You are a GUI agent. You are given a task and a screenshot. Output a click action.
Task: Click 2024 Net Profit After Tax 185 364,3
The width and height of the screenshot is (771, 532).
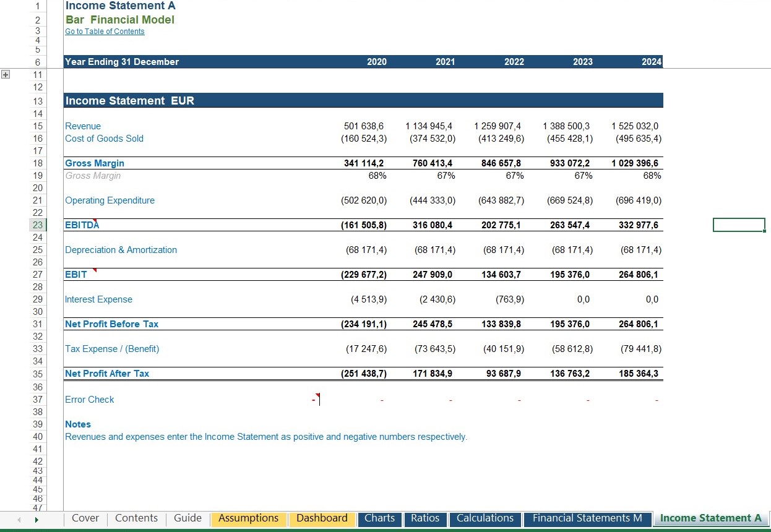coord(639,374)
